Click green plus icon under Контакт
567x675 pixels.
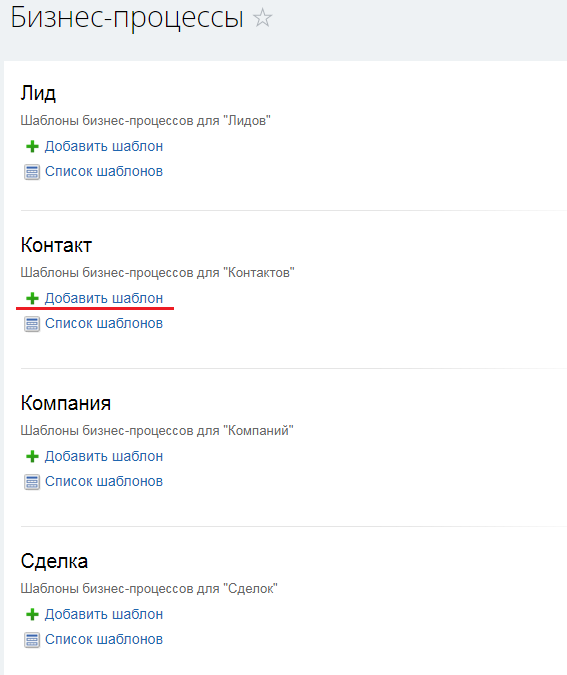tap(32, 298)
